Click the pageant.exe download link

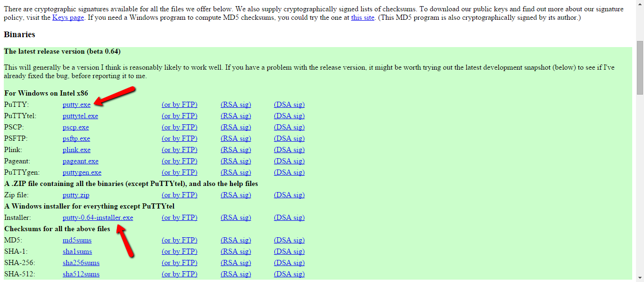(x=80, y=161)
